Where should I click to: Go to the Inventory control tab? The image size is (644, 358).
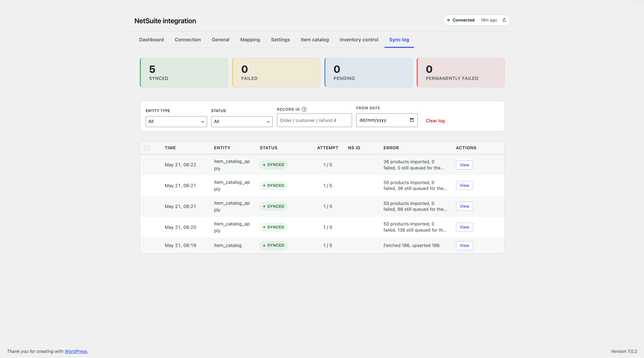[x=359, y=40]
